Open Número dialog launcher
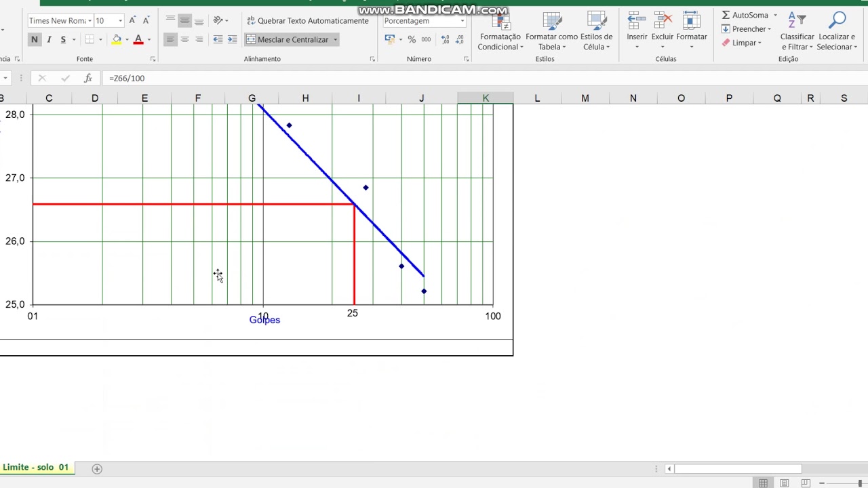Viewport: 868px width, 488px height. (466, 60)
